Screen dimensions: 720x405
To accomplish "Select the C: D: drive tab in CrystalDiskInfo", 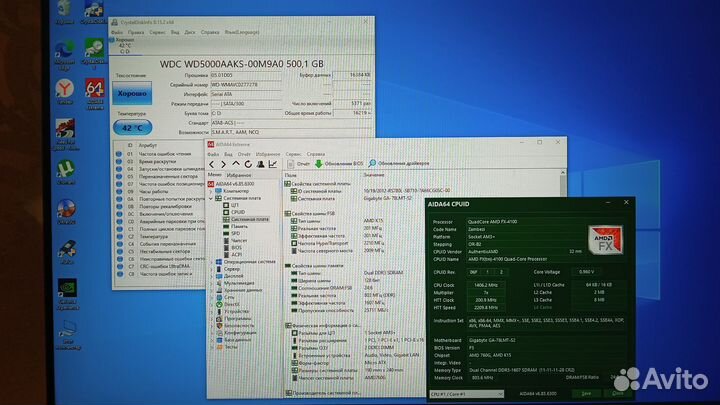I will (x=125, y=46).
